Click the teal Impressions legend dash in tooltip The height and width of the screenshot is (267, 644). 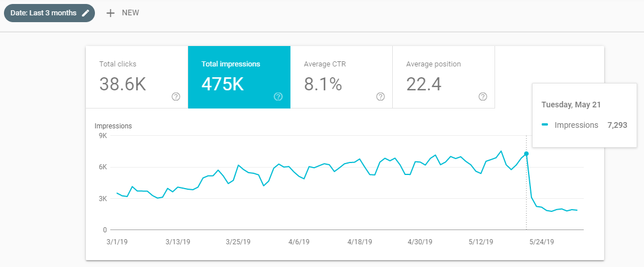click(545, 125)
